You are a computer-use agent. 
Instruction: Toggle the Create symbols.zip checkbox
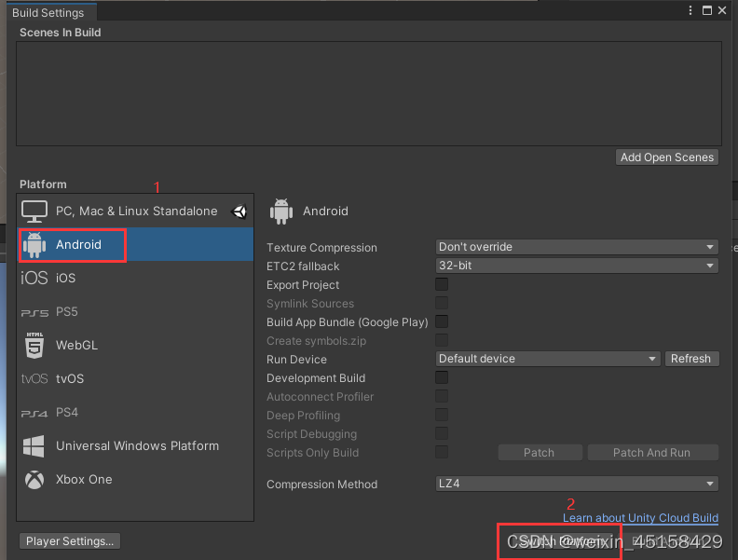click(442, 340)
